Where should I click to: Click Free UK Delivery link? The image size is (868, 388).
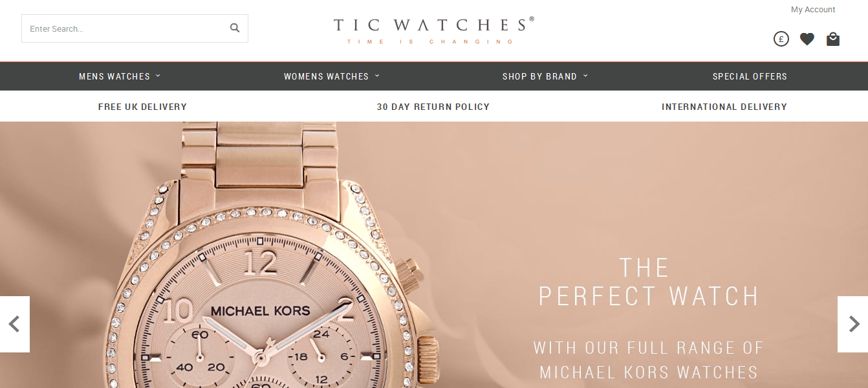pyautogui.click(x=142, y=107)
